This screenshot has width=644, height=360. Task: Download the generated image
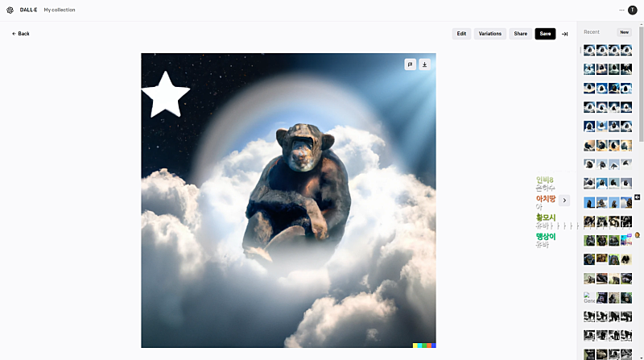[425, 64]
